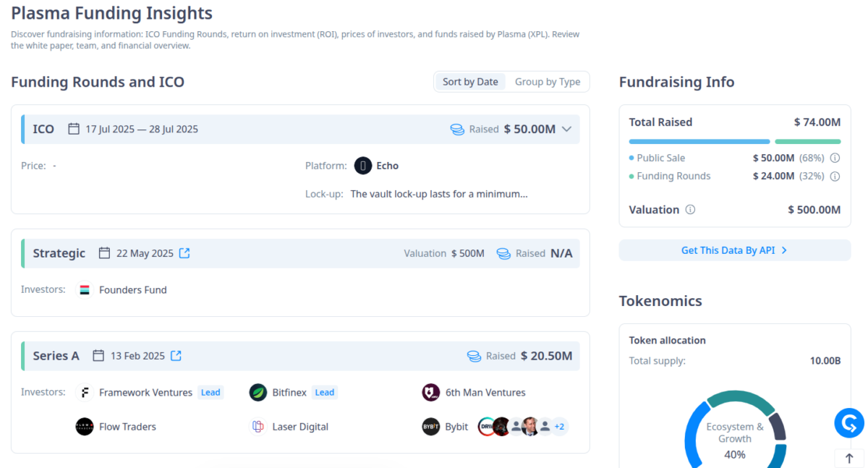
Task: Click the 6th Man Ventures logo
Action: coord(431,393)
